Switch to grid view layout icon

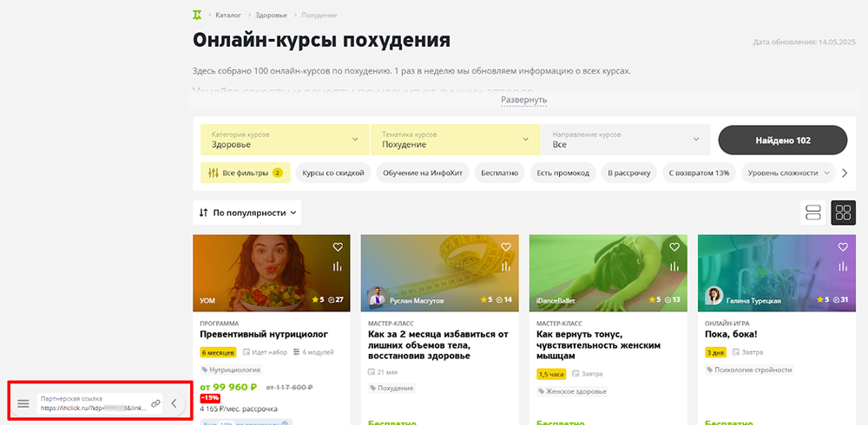click(843, 212)
